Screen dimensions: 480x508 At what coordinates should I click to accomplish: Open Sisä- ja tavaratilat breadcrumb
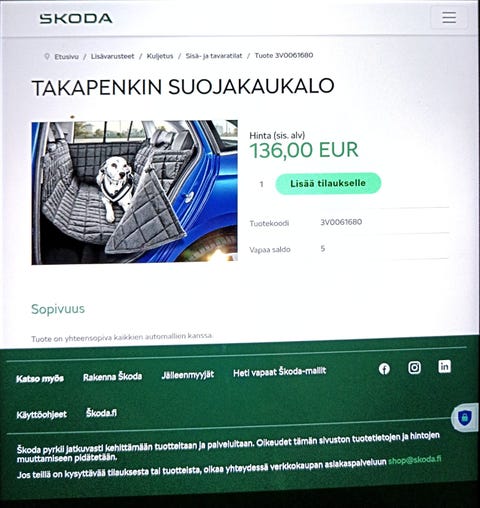[x=214, y=56]
